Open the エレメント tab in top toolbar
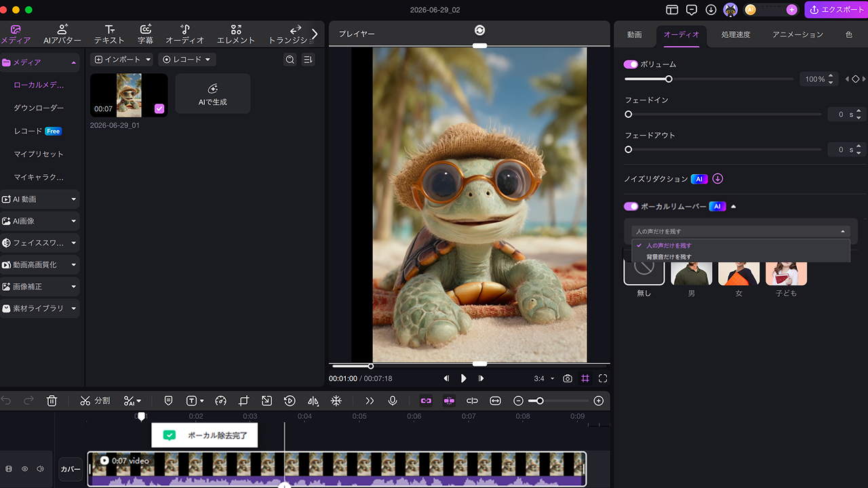 236,34
